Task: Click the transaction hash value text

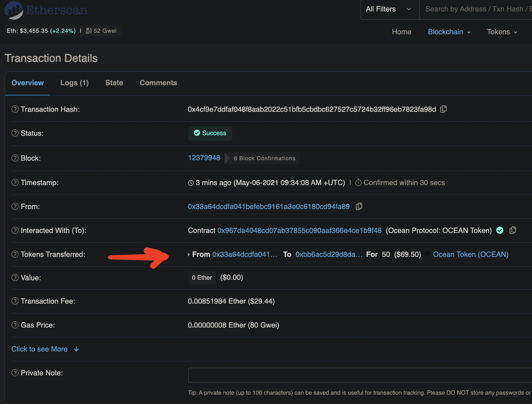Action: (x=312, y=109)
